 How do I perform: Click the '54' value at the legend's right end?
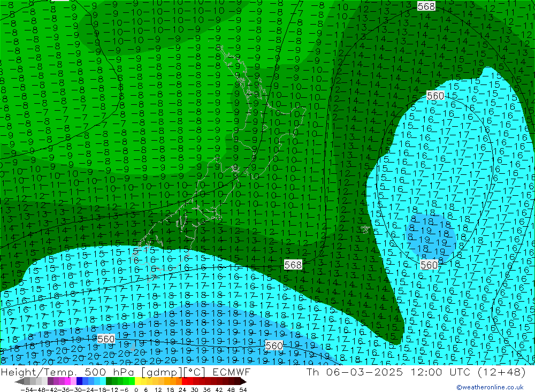click(x=243, y=389)
